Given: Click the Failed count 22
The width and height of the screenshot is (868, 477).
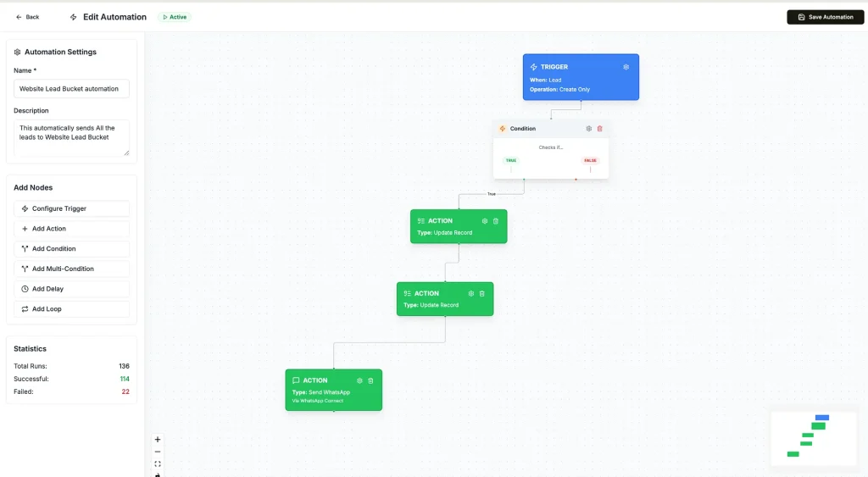Looking at the screenshot, I should click(x=125, y=391).
